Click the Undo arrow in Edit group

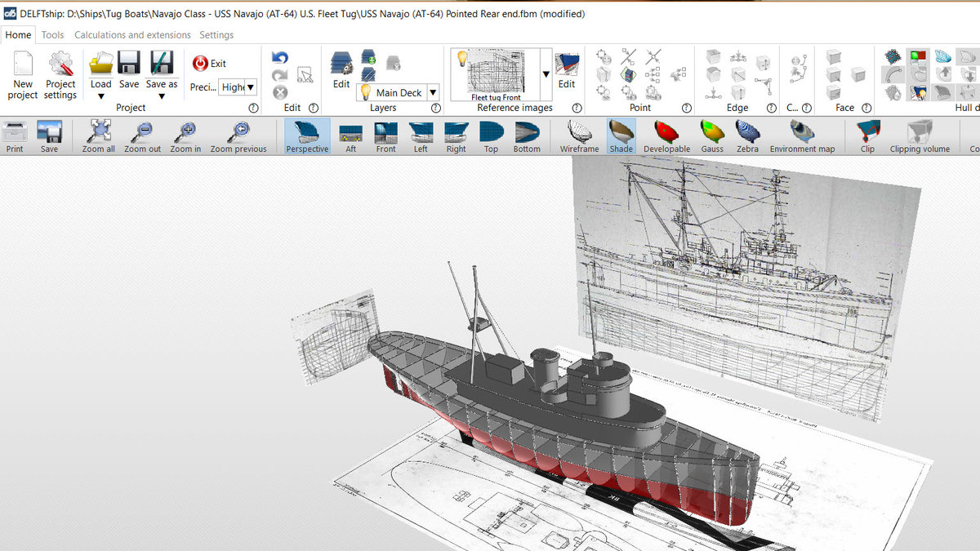[280, 57]
